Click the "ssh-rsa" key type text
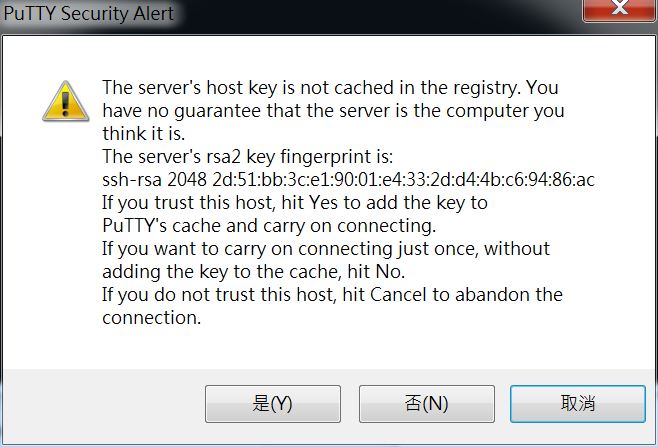Viewport: 658px width, 447px height. [132, 180]
